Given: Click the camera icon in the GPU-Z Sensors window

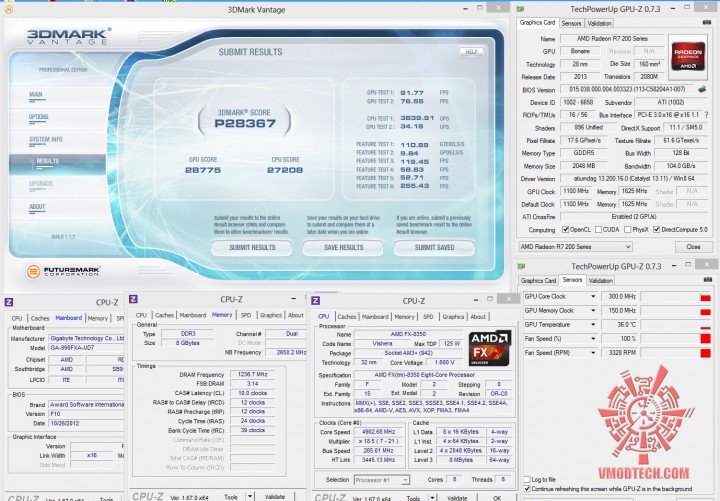Looking at the screenshot, I should [x=708, y=279].
